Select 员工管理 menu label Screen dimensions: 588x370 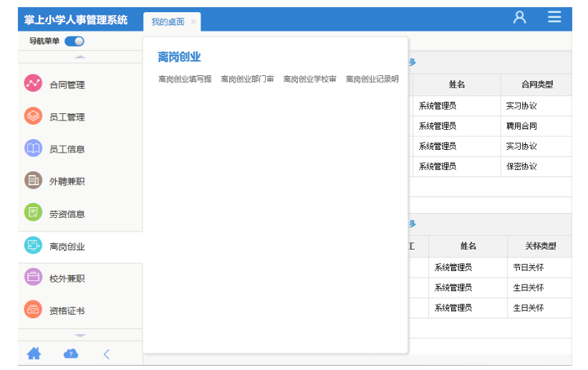coord(67,117)
